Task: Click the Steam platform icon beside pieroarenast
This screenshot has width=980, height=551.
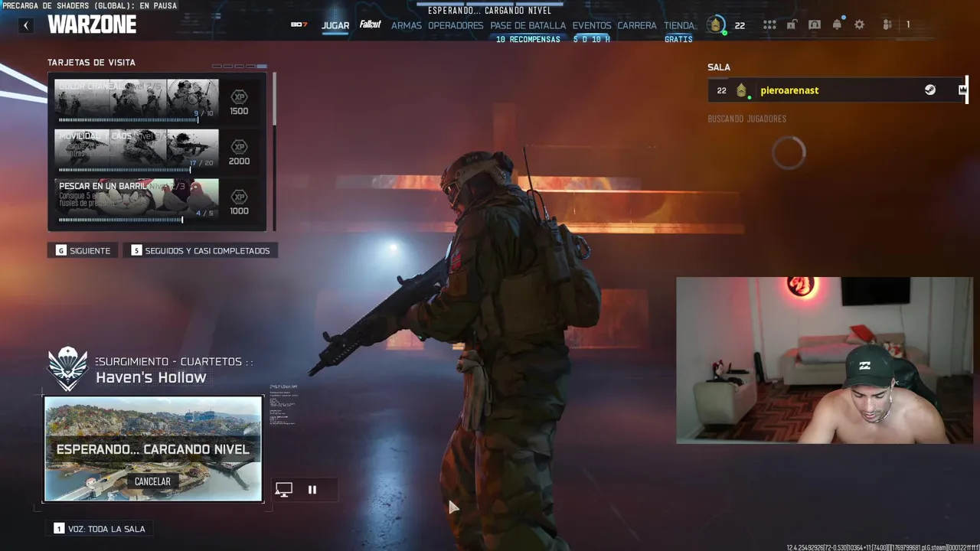Action: point(929,90)
